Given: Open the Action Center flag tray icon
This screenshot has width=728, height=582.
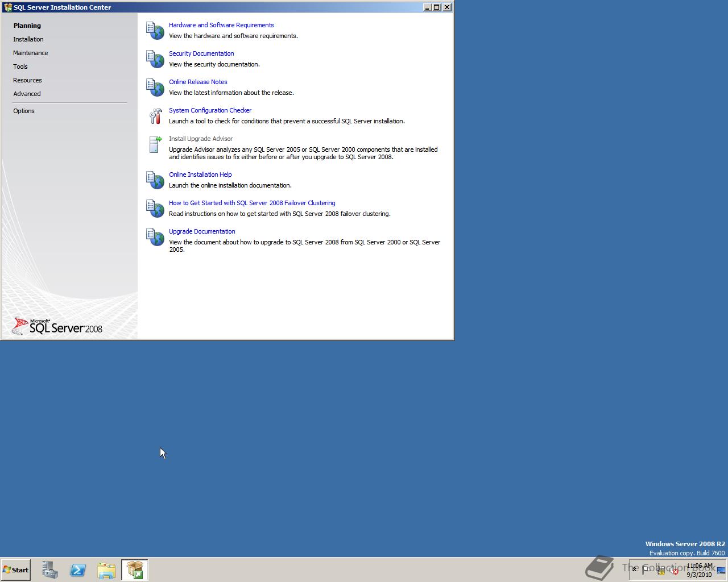Looking at the screenshot, I should coord(646,570).
